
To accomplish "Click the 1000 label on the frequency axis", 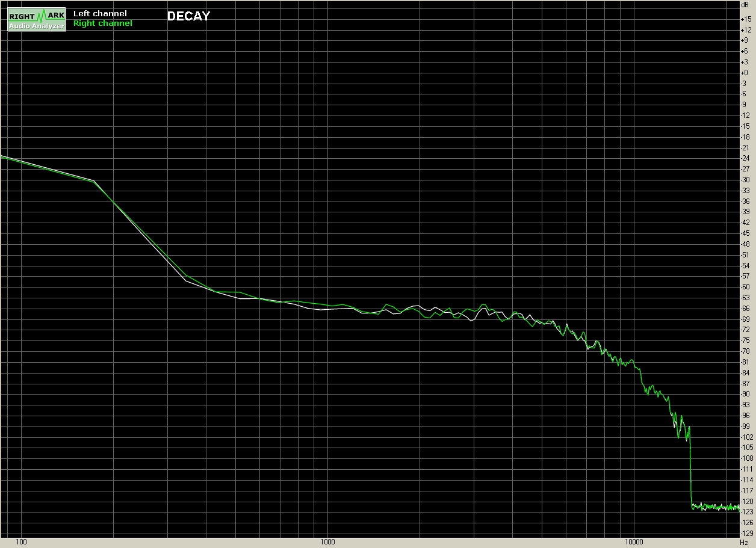I will tap(327, 542).
